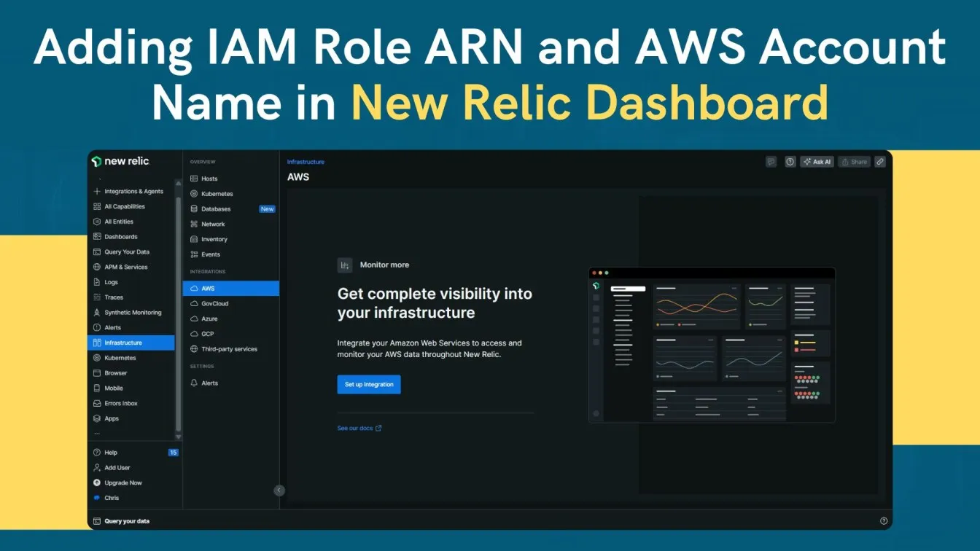Click the Apps stack icon
Image resolution: width=980 pixels, height=551 pixels.
point(97,418)
